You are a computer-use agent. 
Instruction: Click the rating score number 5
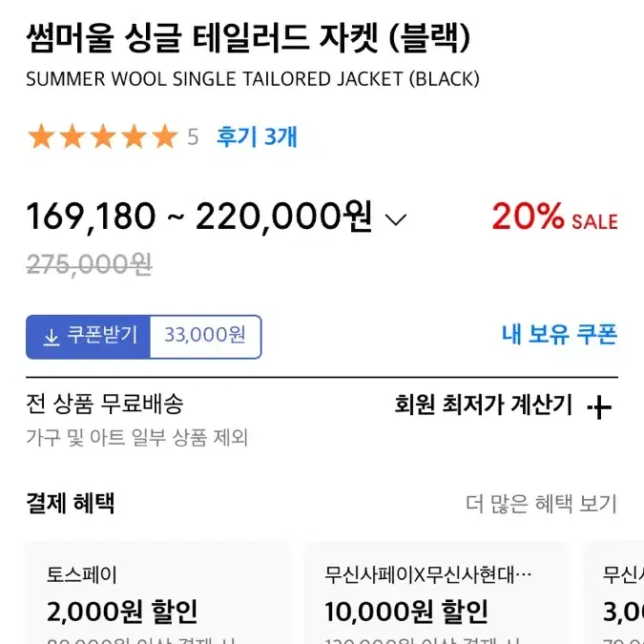tap(193, 136)
